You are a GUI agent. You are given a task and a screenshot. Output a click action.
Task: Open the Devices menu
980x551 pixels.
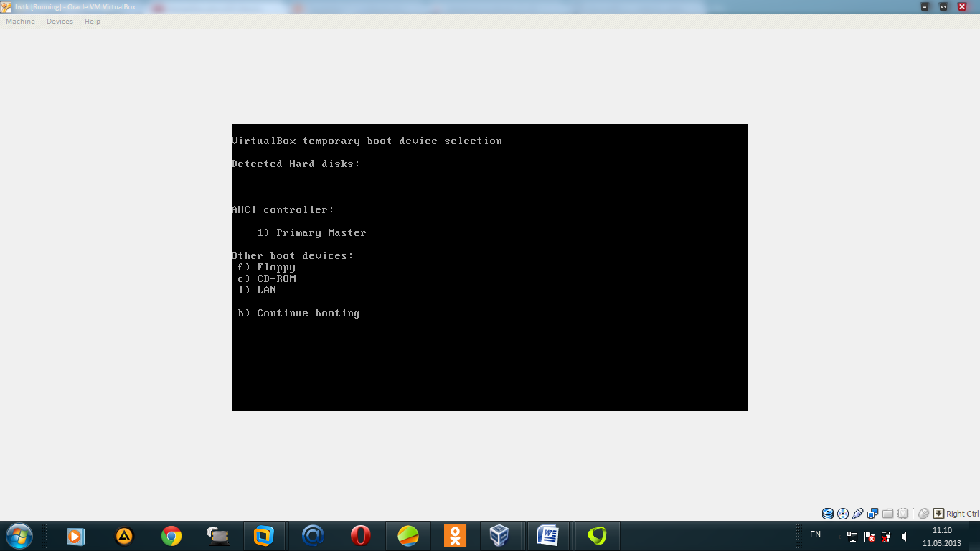pos(60,22)
